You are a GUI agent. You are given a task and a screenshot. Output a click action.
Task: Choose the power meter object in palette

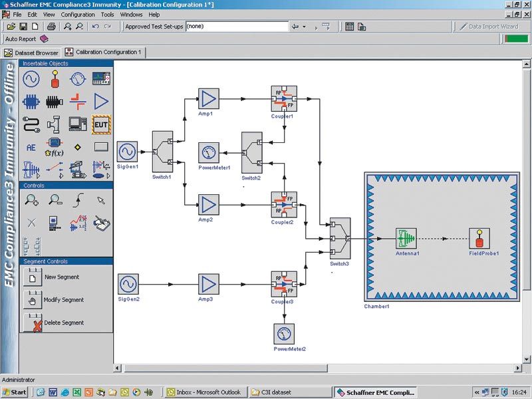(x=78, y=78)
